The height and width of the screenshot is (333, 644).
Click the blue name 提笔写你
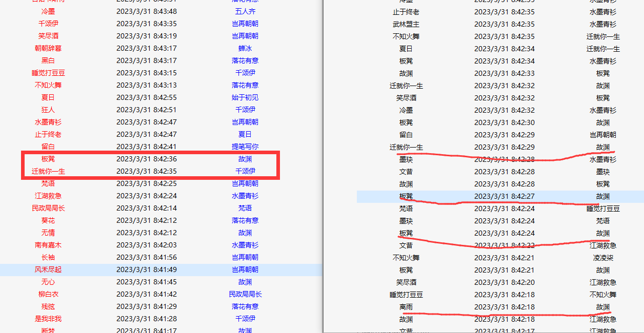coord(245,147)
